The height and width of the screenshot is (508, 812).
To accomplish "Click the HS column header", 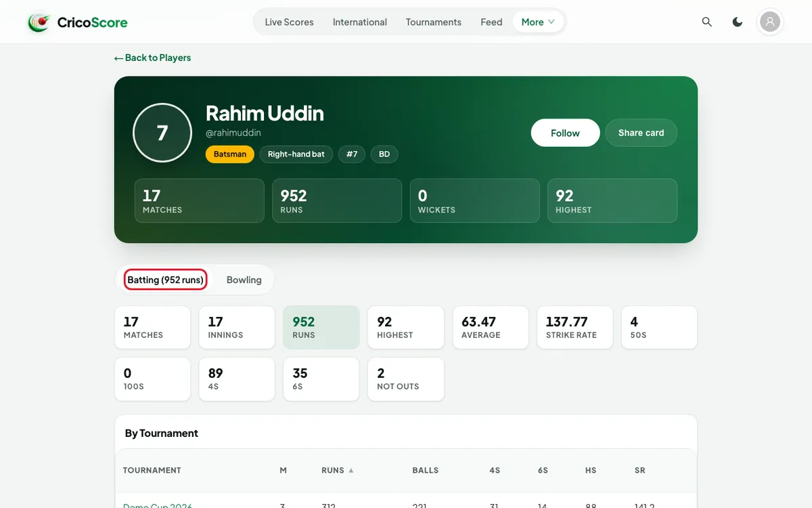I will (591, 470).
